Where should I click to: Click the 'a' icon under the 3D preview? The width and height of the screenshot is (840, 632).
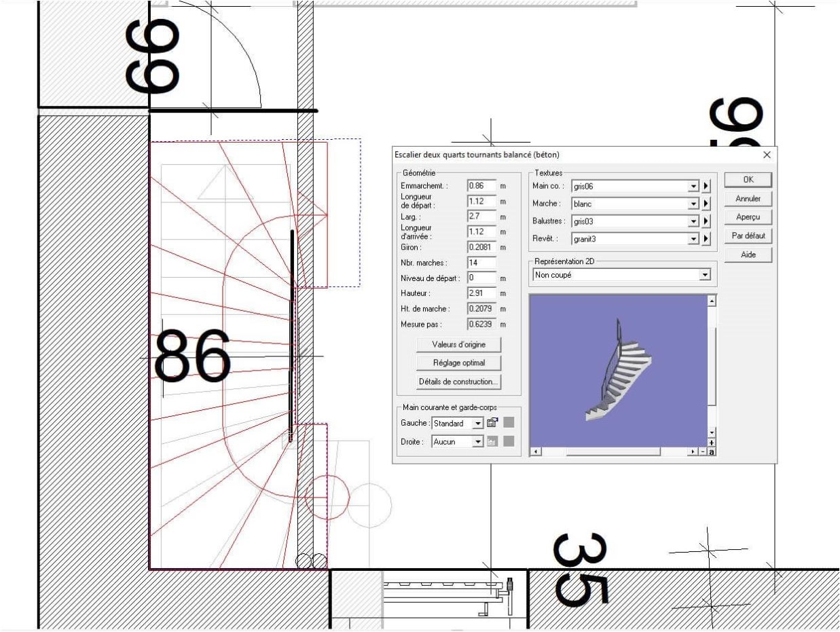[x=712, y=452]
